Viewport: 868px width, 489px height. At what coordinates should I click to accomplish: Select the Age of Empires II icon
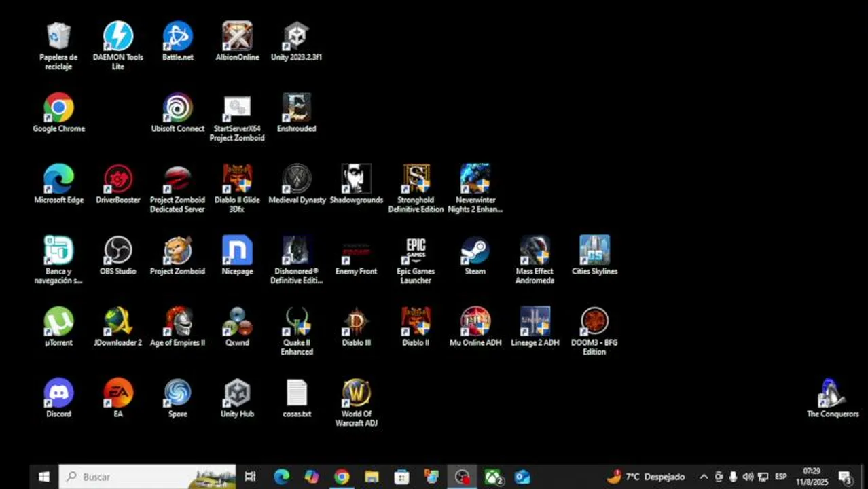pos(178,327)
